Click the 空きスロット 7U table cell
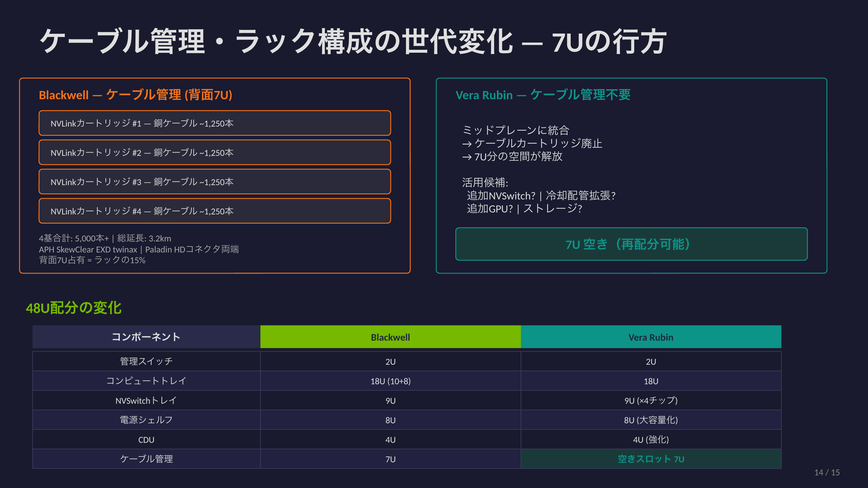Viewport: 868px width, 488px height. click(x=651, y=459)
